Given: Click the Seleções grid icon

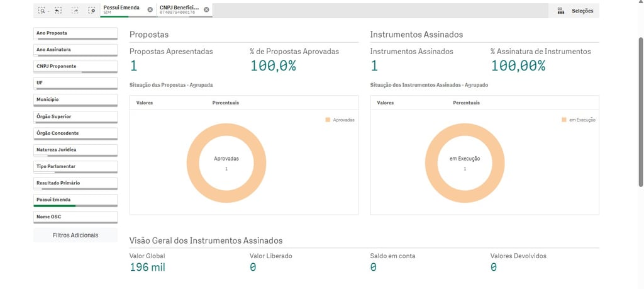Looking at the screenshot, I should 560,11.
